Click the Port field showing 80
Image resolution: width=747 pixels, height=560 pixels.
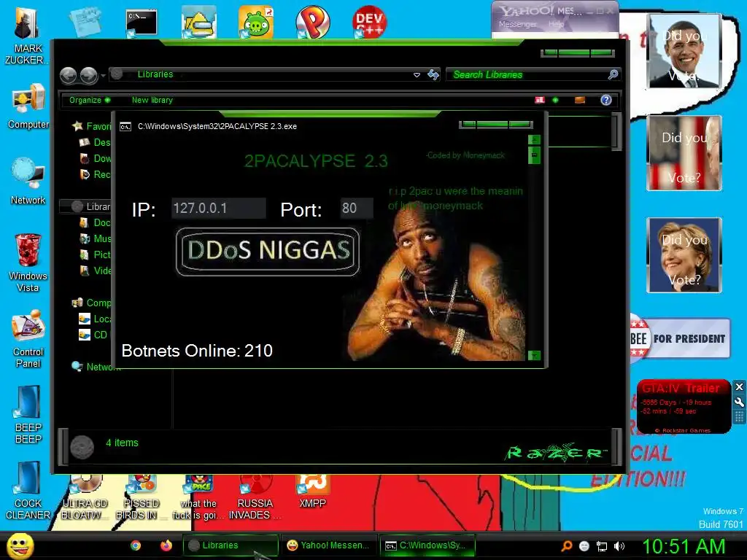click(356, 208)
